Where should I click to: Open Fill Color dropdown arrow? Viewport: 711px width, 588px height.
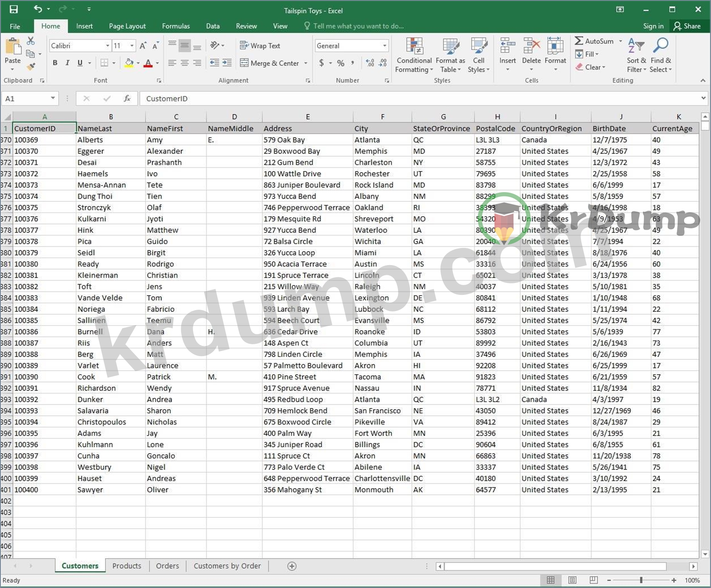pyautogui.click(x=138, y=63)
